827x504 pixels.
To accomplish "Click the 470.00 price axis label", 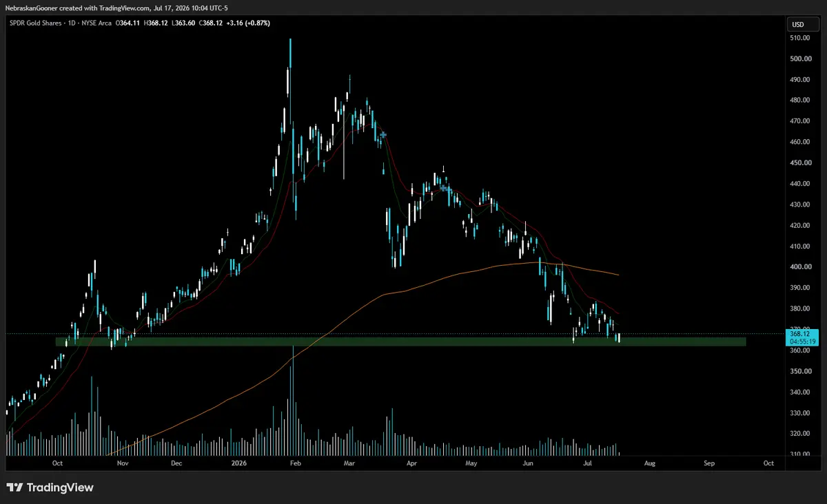I will click(x=799, y=121).
